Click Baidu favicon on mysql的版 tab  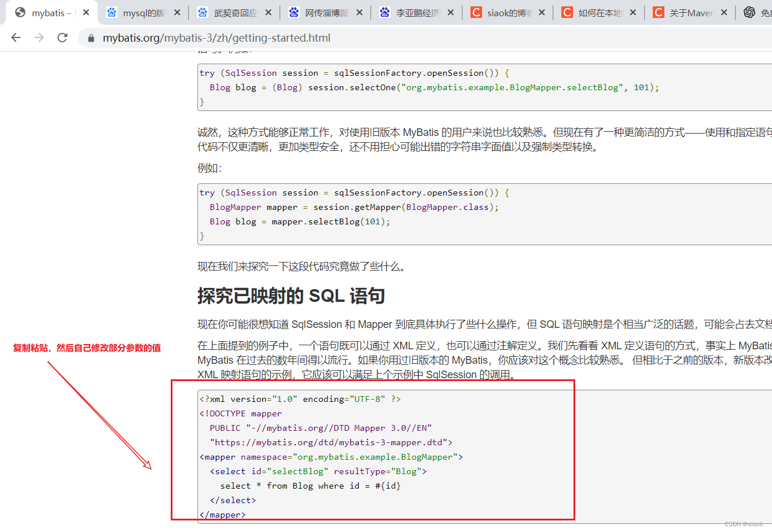click(112, 12)
